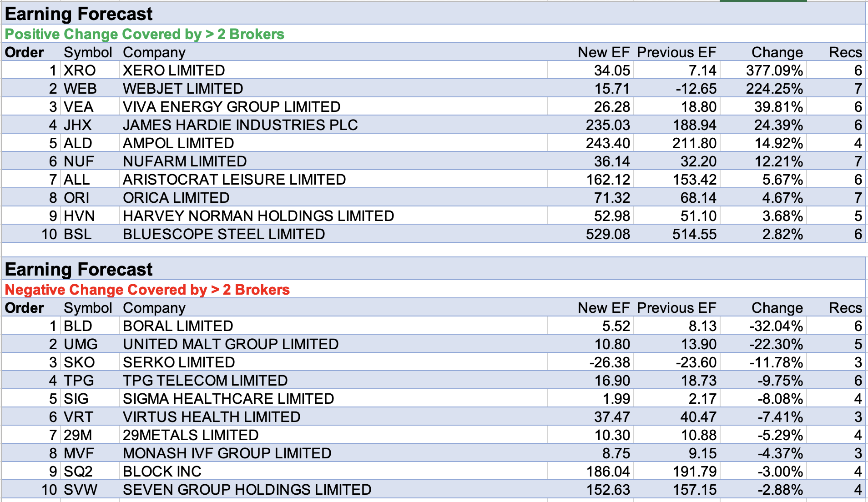Viewport: 868px width, 502px height.
Task: Select the XERO LIMITED company cell
Action: [x=174, y=70]
